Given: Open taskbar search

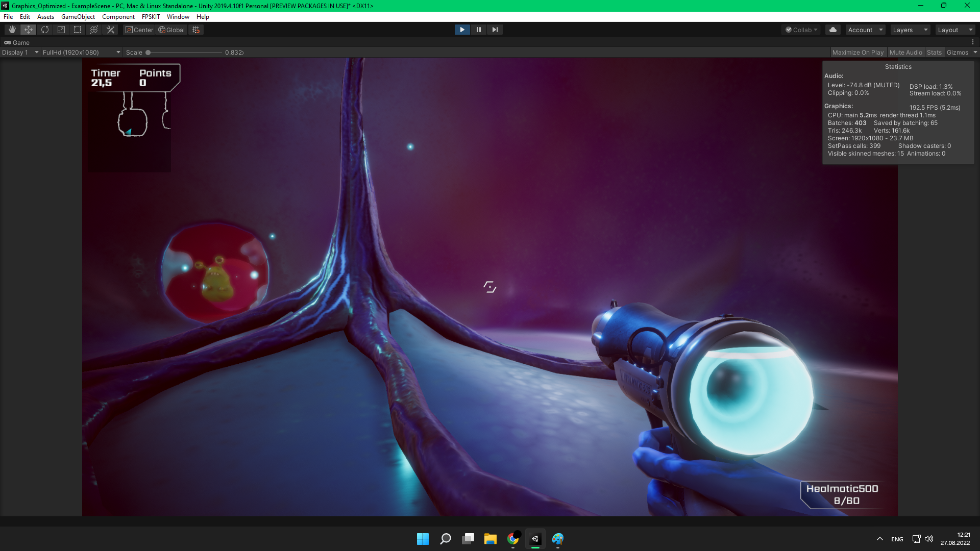Looking at the screenshot, I should (x=446, y=539).
